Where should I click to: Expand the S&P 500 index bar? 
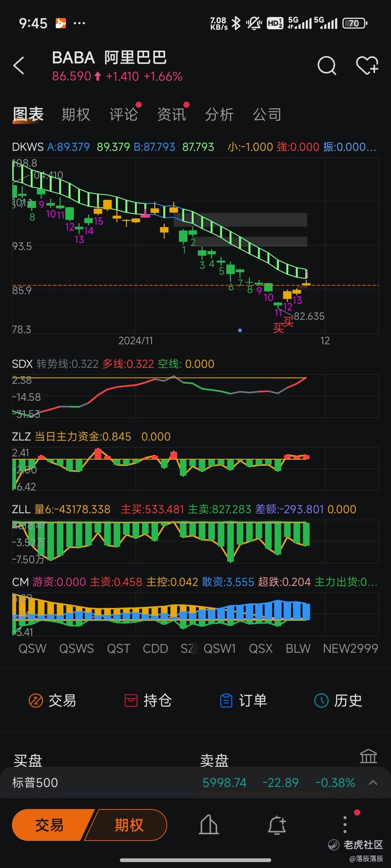coord(373,783)
